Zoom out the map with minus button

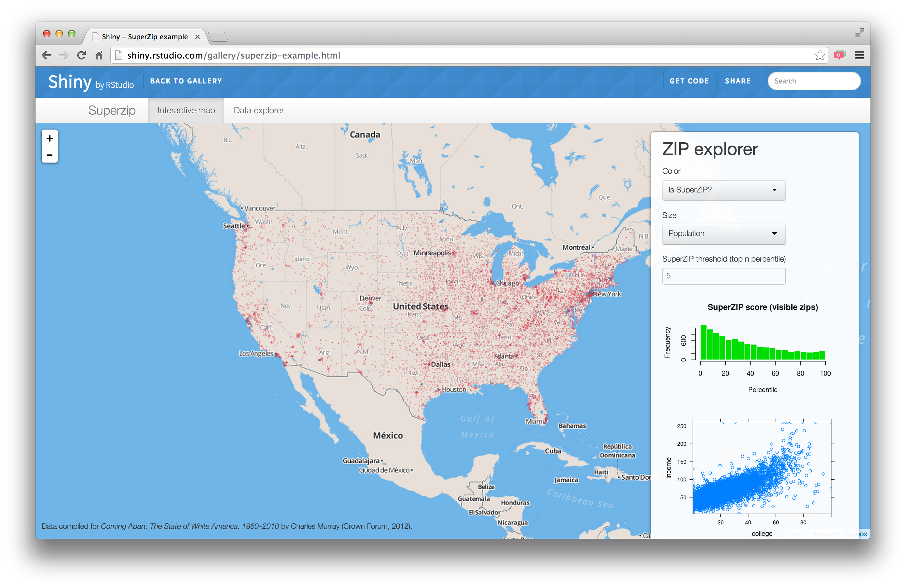tap(50, 155)
